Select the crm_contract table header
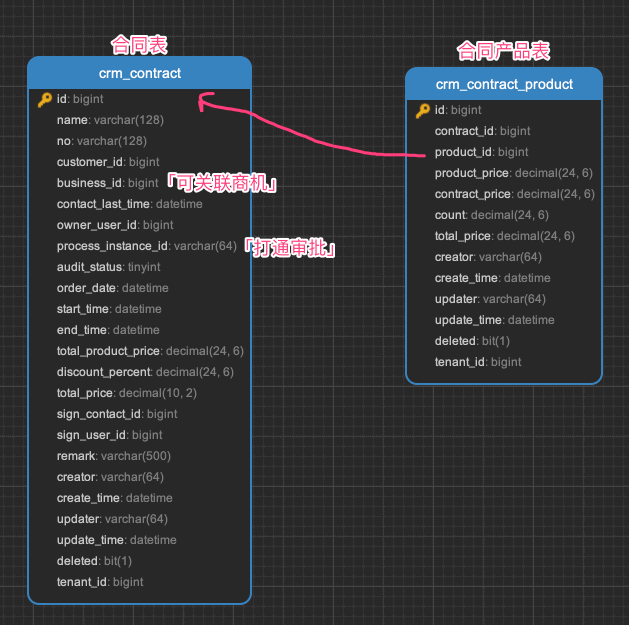The width and height of the screenshot is (629, 625). (x=139, y=73)
